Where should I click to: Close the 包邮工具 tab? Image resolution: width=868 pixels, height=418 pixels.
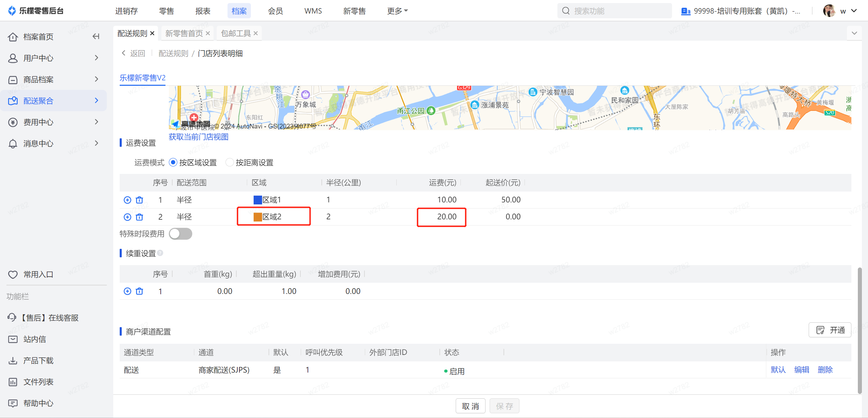pyautogui.click(x=256, y=33)
